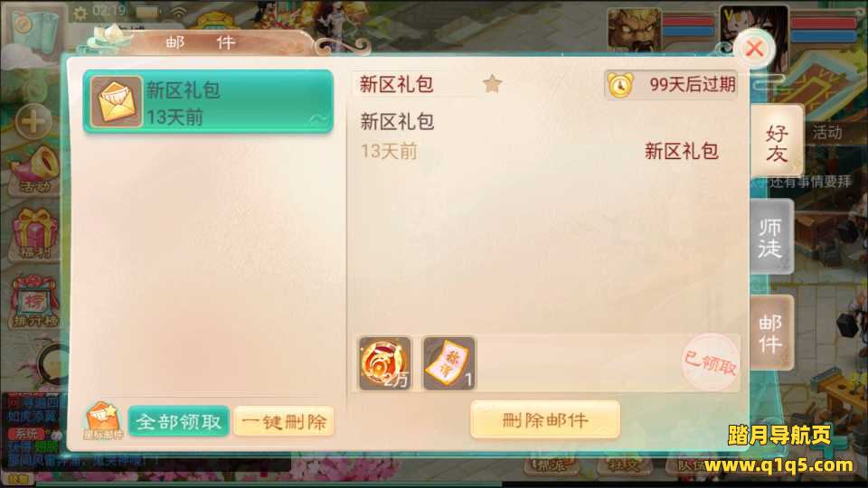Image resolution: width=868 pixels, height=488 pixels.
Task: Select the 新区礼包 mail in the list
Action: pos(208,102)
